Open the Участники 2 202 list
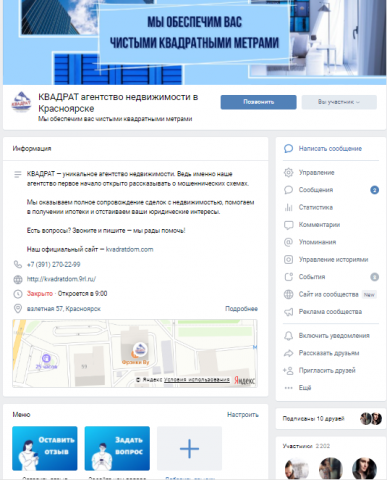The height and width of the screenshot is (480, 387). pos(306,446)
